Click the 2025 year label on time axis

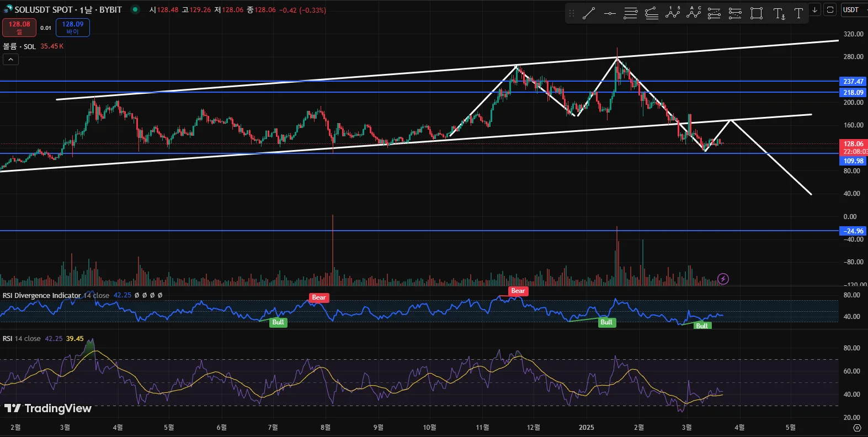pos(587,428)
